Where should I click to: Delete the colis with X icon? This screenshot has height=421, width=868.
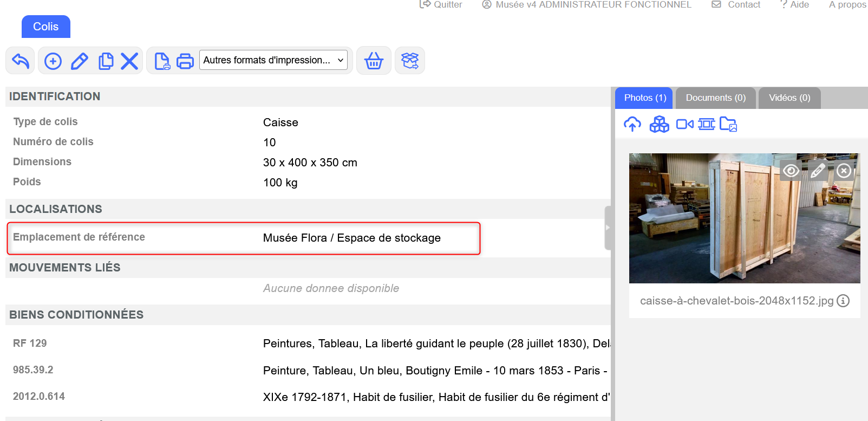(x=129, y=61)
